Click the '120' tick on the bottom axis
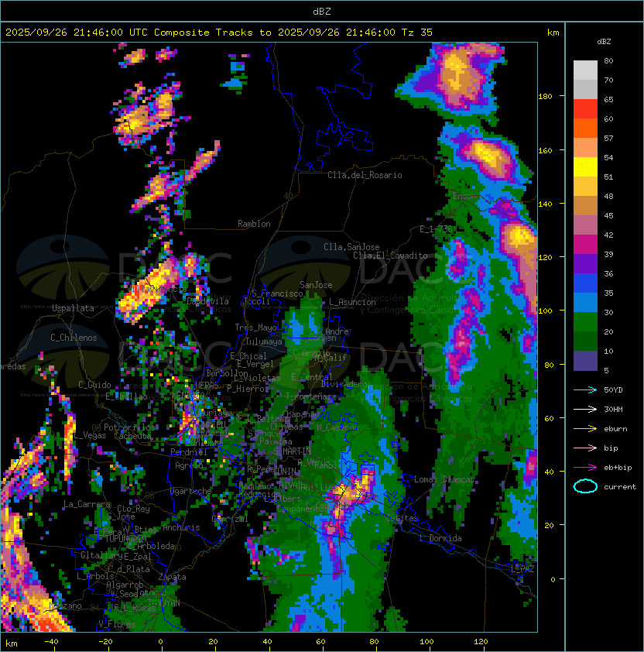Screen dimensions: 644x652 coord(481,642)
